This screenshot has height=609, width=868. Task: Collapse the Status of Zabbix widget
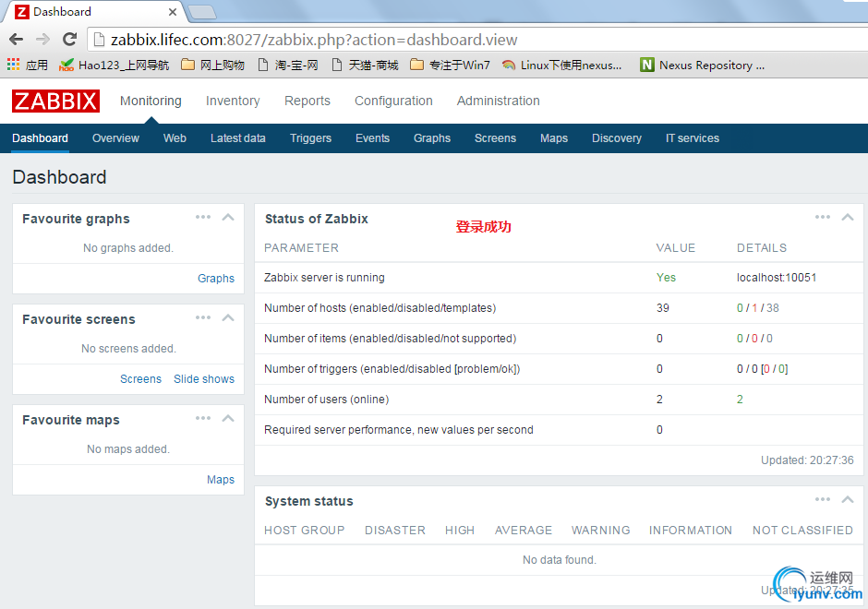(x=848, y=218)
